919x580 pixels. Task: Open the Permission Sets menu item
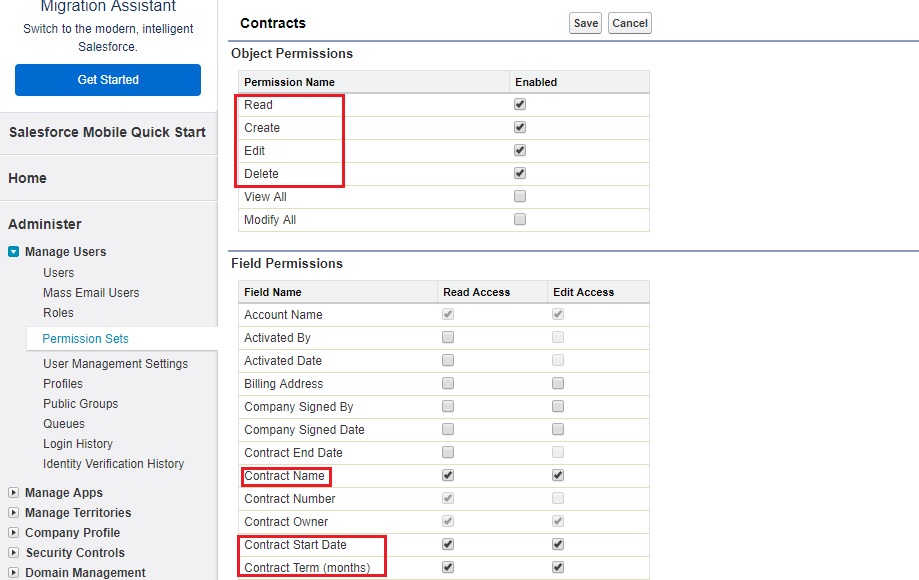[86, 339]
